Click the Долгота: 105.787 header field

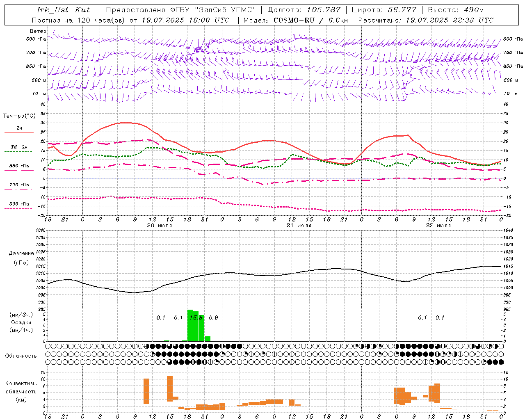tap(304, 10)
